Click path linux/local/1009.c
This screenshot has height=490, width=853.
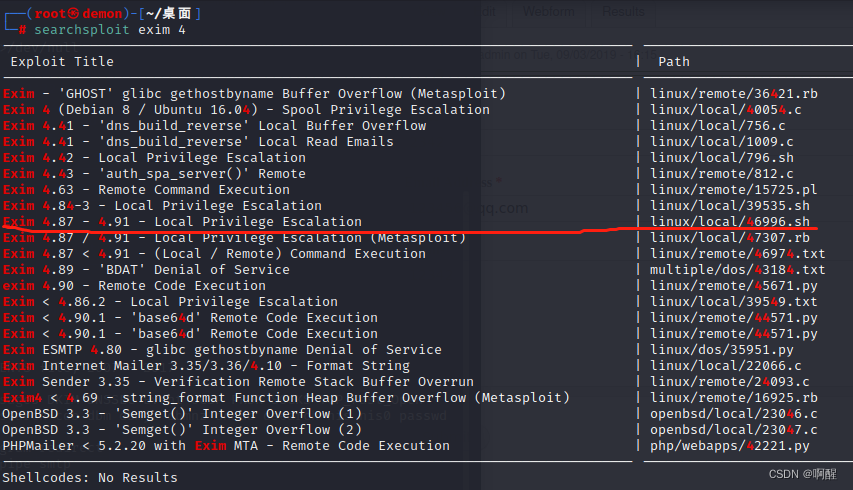click(x=722, y=142)
